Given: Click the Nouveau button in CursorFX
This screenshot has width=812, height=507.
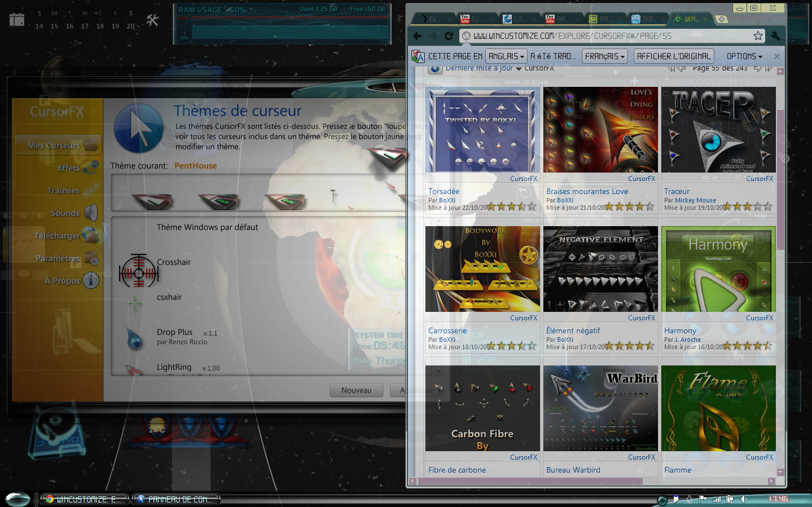Looking at the screenshot, I should coord(357,390).
